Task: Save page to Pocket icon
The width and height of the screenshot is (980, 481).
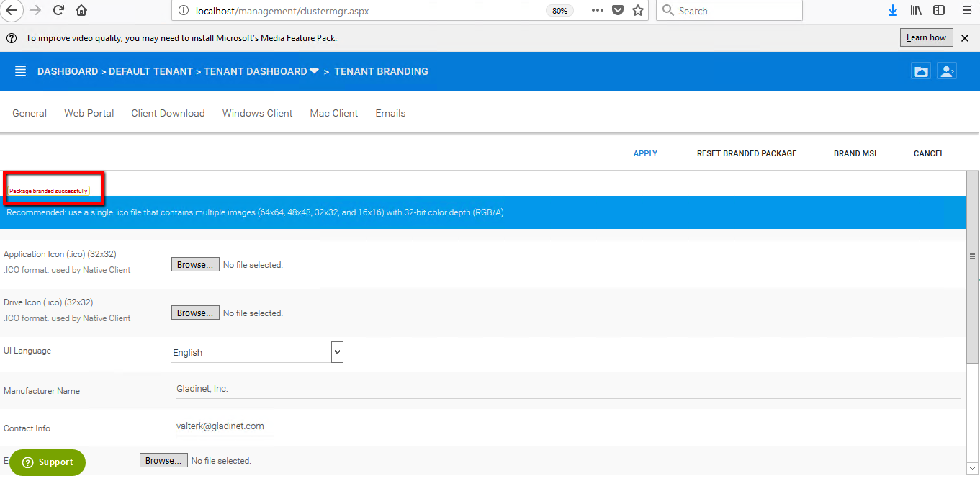Action: tap(618, 10)
